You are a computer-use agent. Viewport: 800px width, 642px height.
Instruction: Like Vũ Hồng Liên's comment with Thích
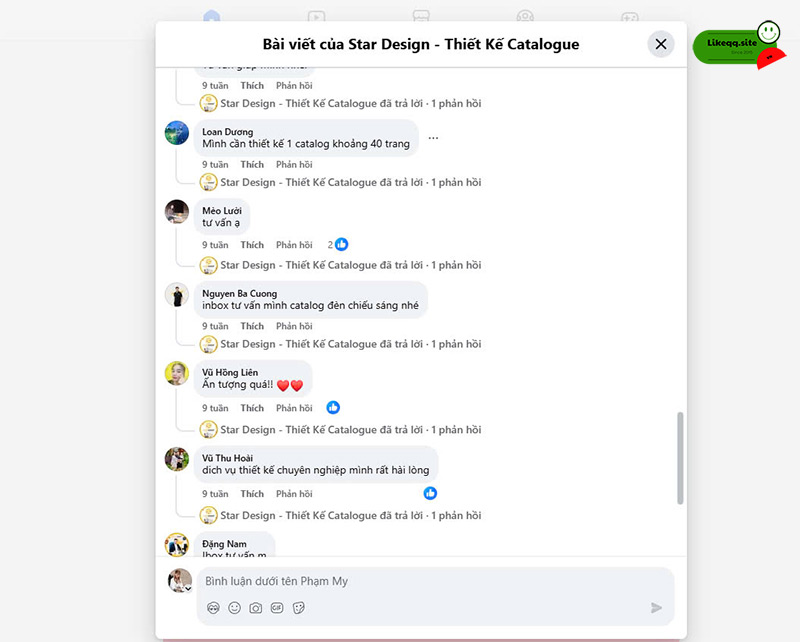tap(252, 408)
